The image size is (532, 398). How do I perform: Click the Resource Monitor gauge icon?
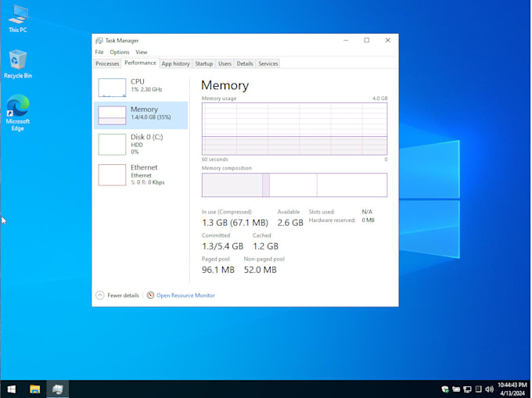click(x=150, y=295)
